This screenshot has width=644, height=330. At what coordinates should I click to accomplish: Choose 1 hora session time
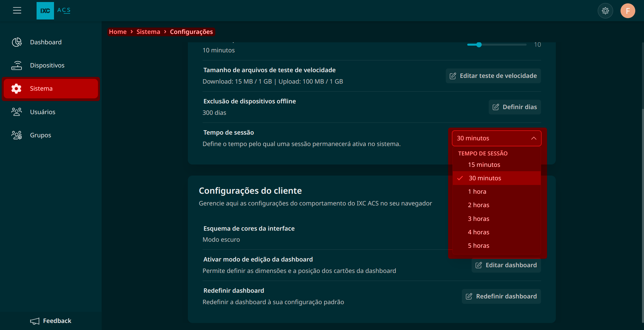coord(497,191)
